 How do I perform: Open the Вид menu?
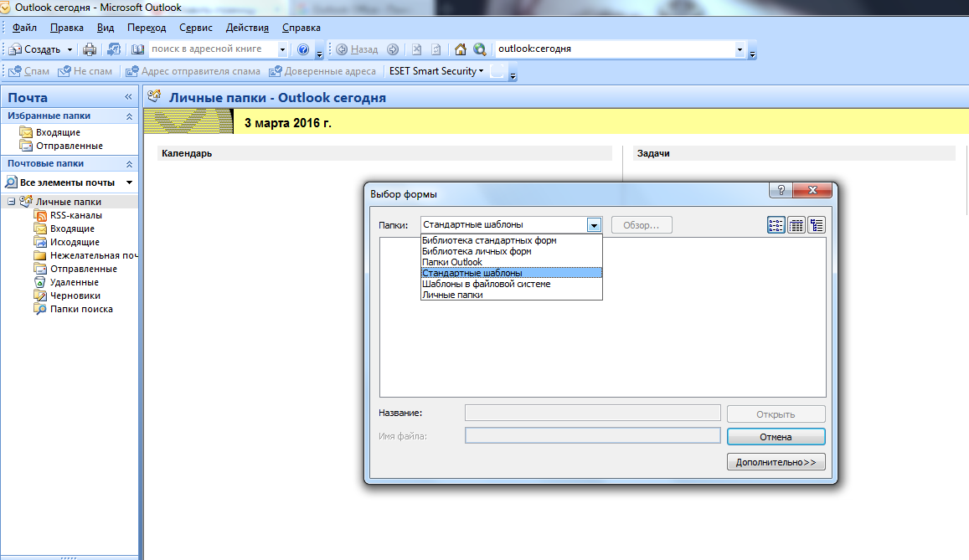tap(106, 28)
